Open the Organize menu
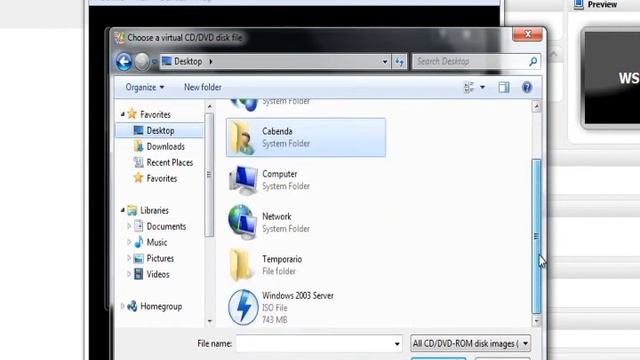 (145, 87)
